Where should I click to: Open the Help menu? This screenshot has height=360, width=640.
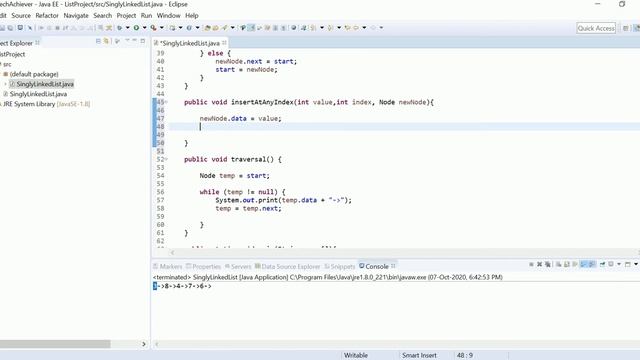[x=192, y=16]
